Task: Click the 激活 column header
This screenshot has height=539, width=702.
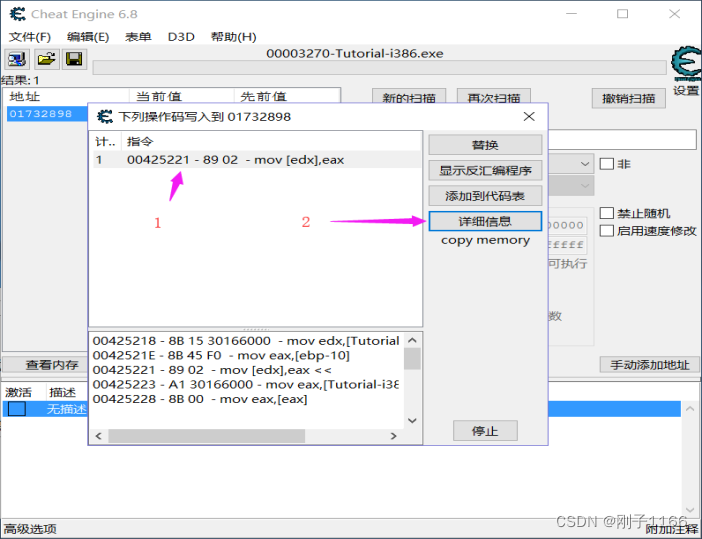Action: pos(24,392)
